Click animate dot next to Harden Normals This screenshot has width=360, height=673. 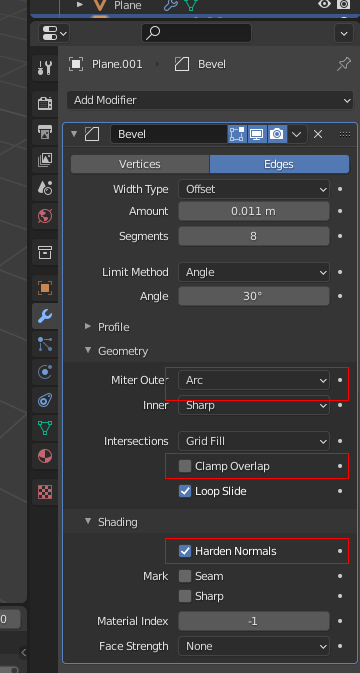340,551
